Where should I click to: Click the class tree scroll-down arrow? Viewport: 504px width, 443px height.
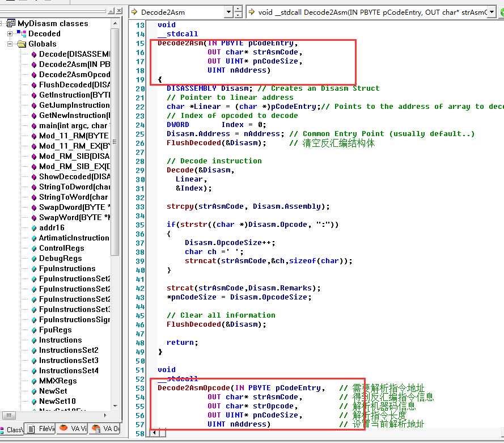pyautogui.click(x=115, y=406)
